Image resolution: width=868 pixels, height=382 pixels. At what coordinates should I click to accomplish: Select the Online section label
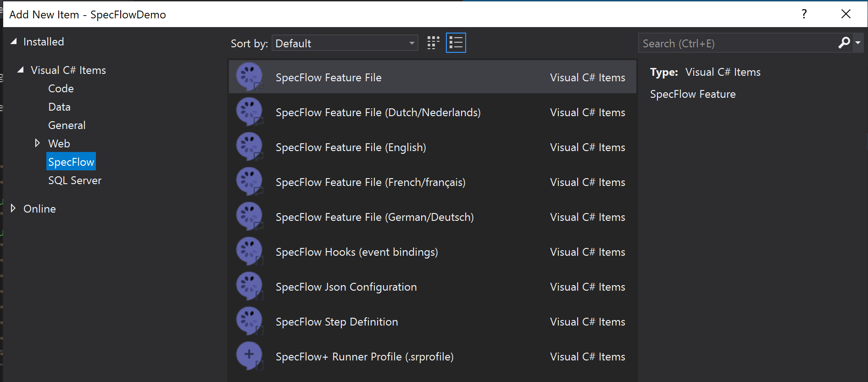click(x=40, y=209)
